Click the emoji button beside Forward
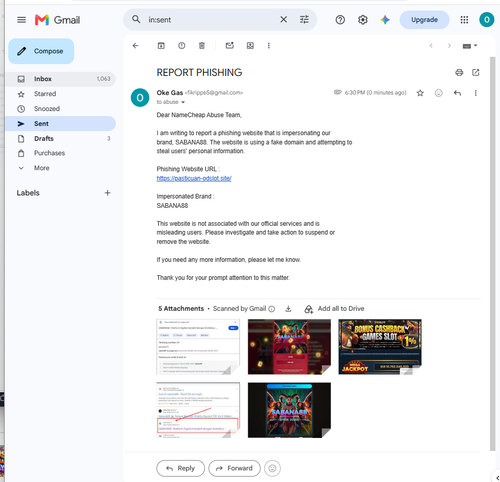 tap(272, 468)
